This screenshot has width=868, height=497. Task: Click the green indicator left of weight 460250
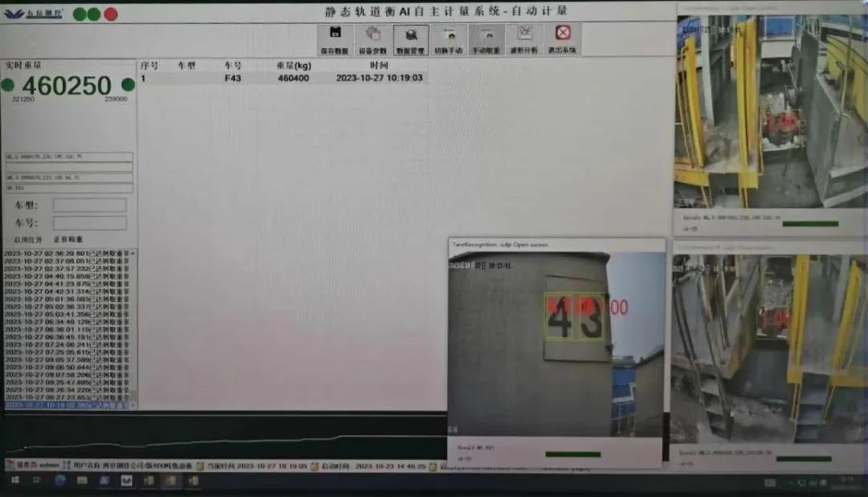(8, 85)
